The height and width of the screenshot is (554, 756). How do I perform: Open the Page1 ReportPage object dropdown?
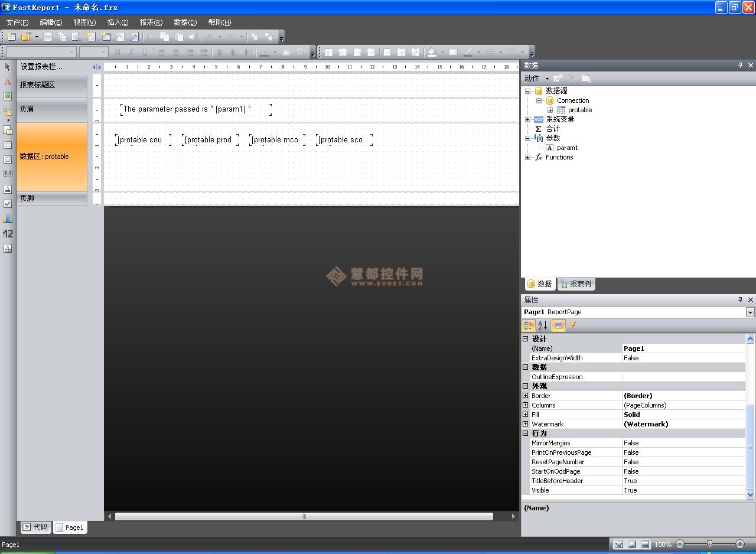750,312
